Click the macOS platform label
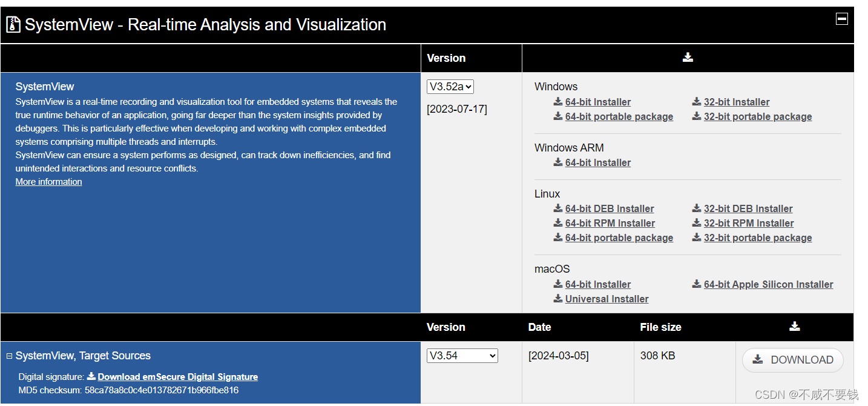 [552, 269]
